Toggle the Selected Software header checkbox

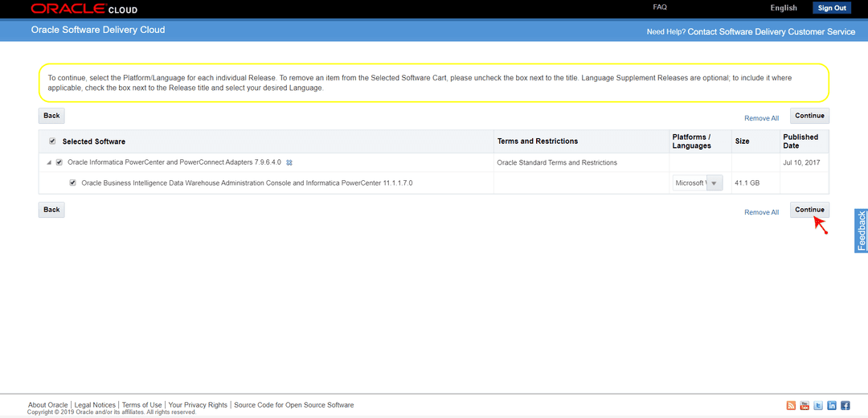[x=52, y=141]
